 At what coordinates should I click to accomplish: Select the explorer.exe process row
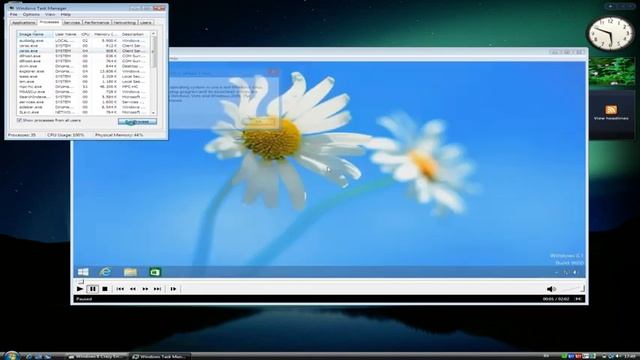click(x=84, y=71)
